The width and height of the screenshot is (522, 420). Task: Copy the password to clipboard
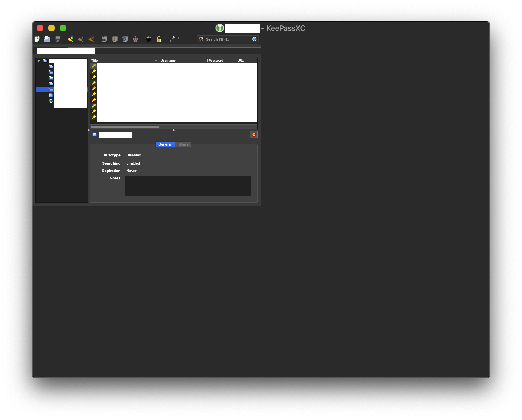pyautogui.click(x=114, y=39)
